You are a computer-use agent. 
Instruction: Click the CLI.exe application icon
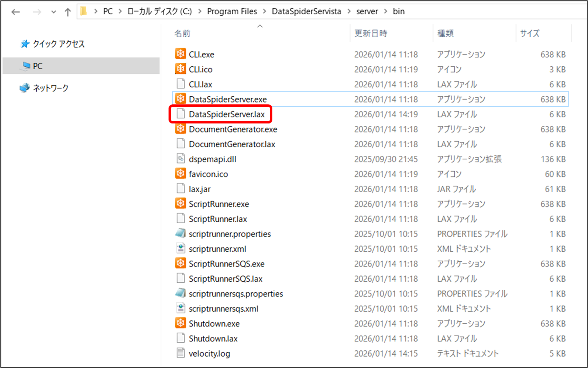(180, 54)
